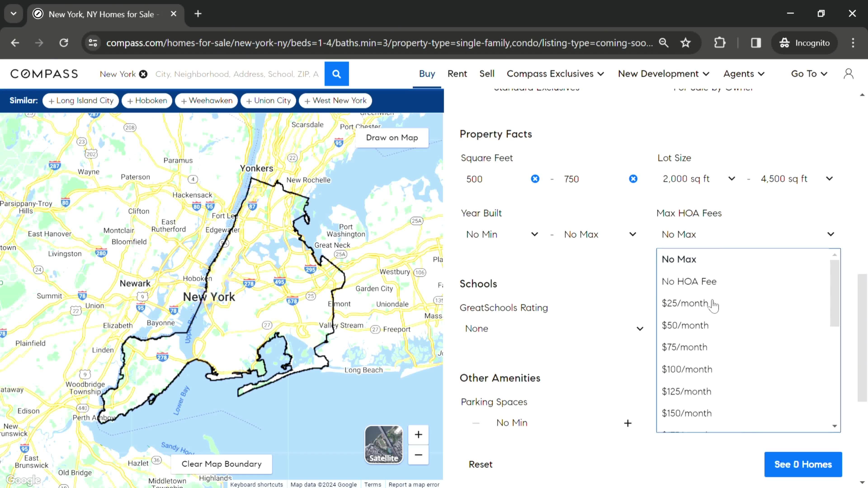Click Clear Map Boundary button
868x488 pixels.
(x=221, y=464)
